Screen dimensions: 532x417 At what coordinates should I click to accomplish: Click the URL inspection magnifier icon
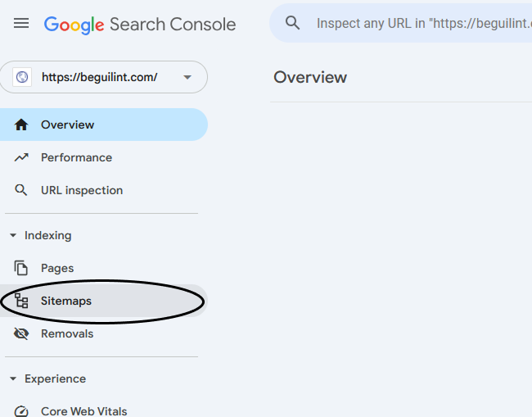coord(21,190)
